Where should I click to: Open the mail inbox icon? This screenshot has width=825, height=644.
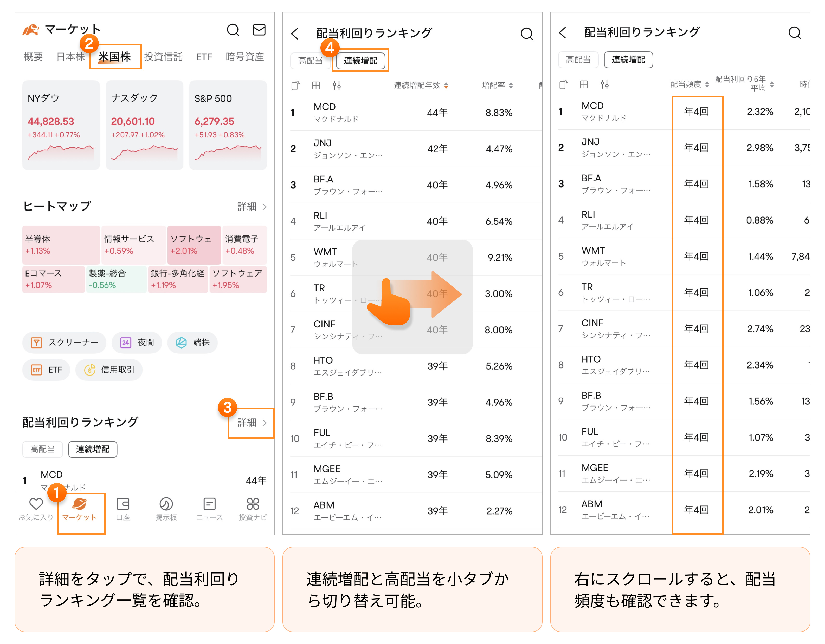259,30
